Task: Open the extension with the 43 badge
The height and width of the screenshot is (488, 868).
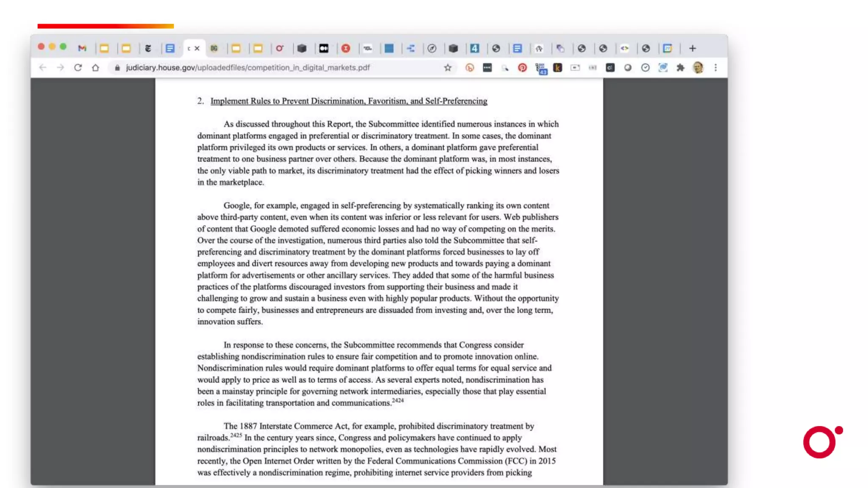Action: [x=540, y=69]
